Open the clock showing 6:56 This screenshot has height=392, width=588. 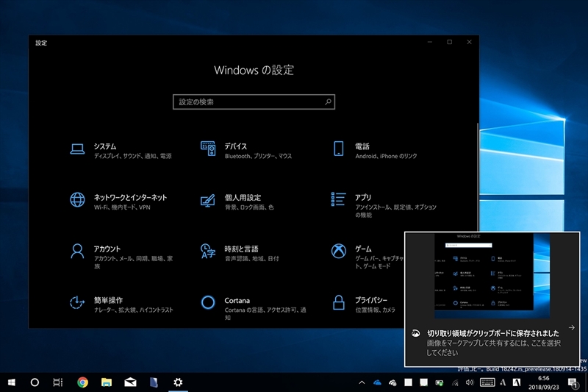[544, 378]
